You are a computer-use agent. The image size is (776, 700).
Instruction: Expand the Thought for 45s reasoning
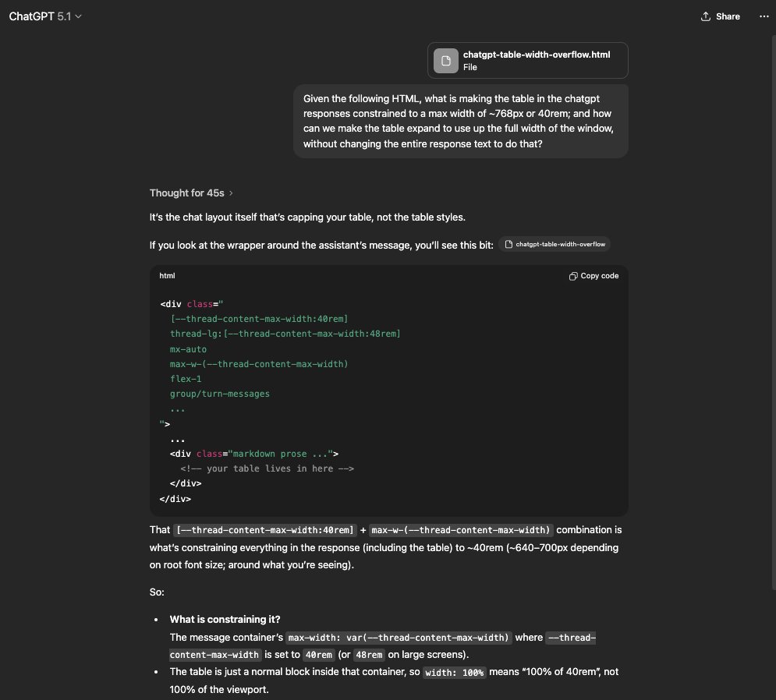pyautogui.click(x=191, y=193)
